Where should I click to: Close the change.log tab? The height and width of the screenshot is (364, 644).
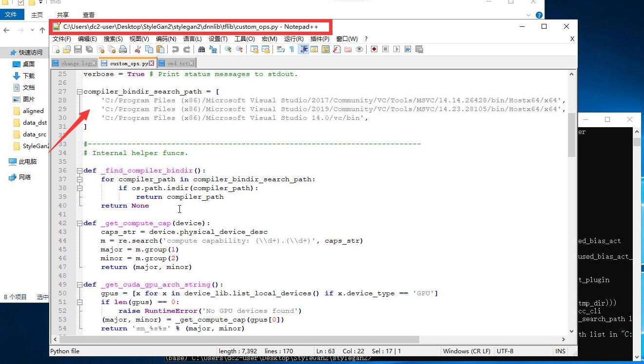tap(94, 63)
